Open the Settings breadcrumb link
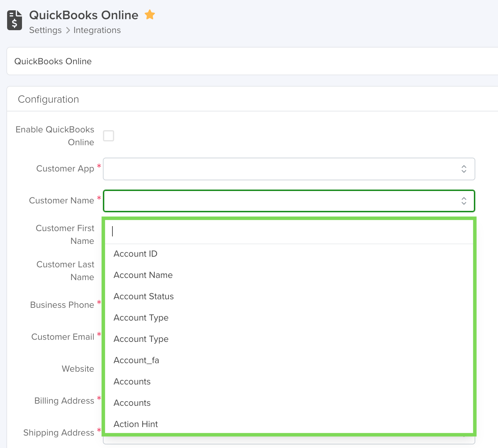Viewport: 498px width, 448px height. click(45, 30)
